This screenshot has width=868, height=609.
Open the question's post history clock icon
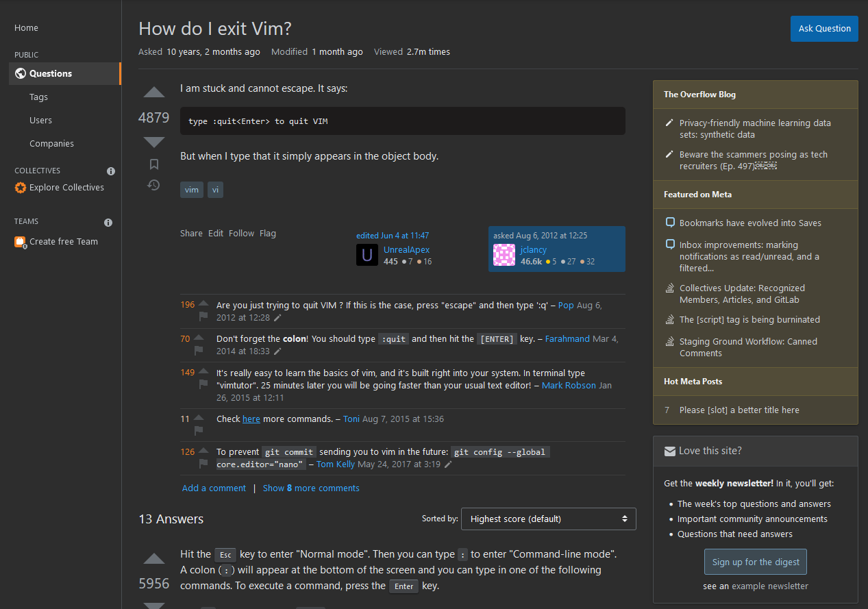154,185
